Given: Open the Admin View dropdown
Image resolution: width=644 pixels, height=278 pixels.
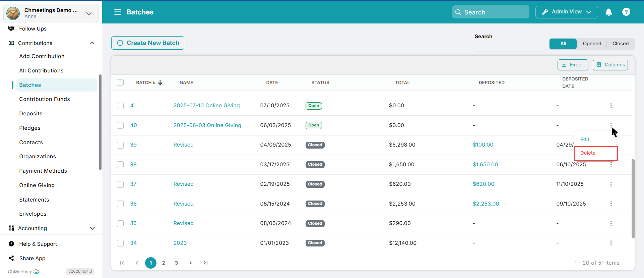Looking at the screenshot, I should tap(567, 12).
